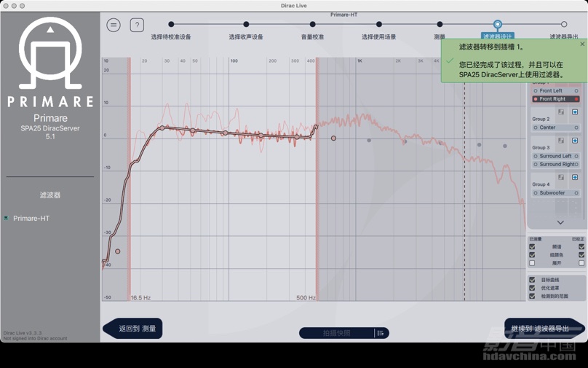This screenshot has height=368, width=588.
Task: Select Subwoofer channel
Action: click(x=555, y=193)
